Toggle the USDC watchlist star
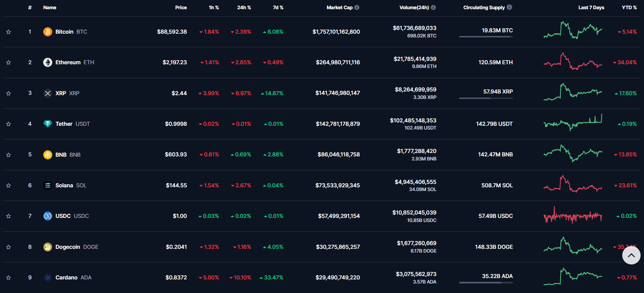The image size is (644, 293). tap(8, 216)
